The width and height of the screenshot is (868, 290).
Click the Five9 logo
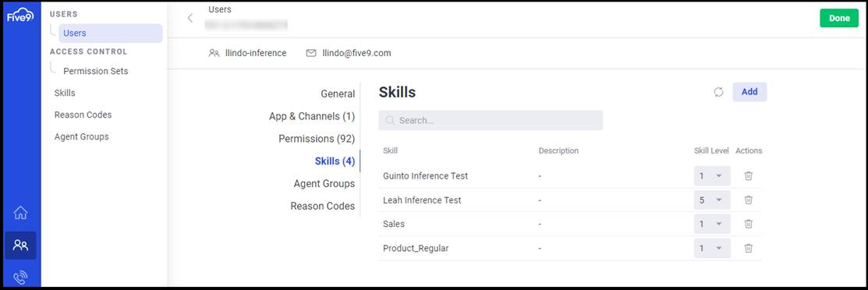(20, 16)
